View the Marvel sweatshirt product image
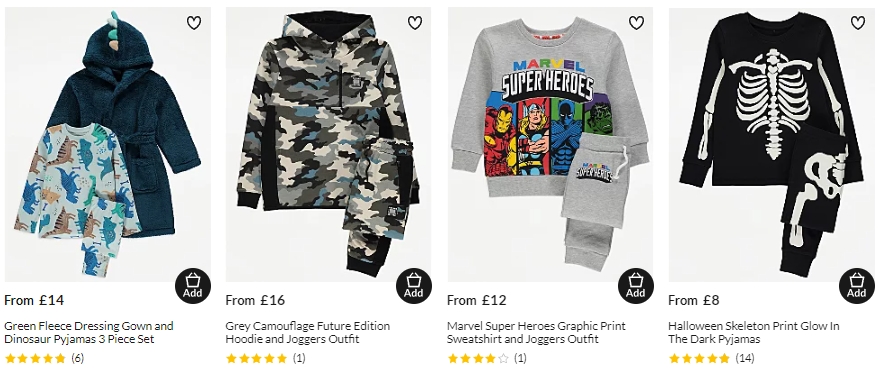This screenshot has width=885, height=382. (550, 144)
